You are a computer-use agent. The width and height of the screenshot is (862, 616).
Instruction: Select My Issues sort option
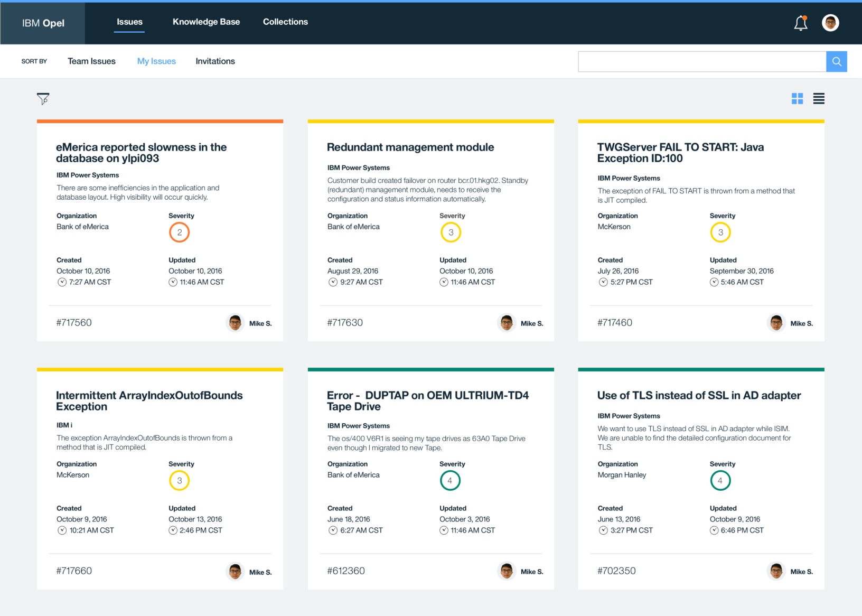[156, 61]
